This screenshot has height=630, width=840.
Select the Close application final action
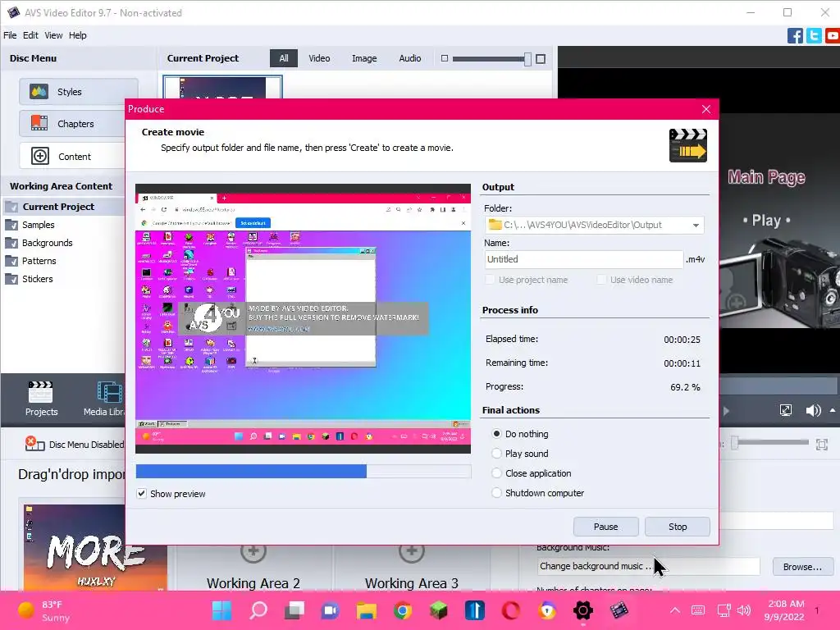496,473
